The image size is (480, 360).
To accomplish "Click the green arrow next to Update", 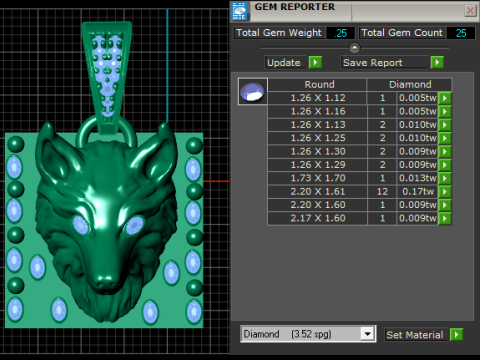I will pos(315,62).
